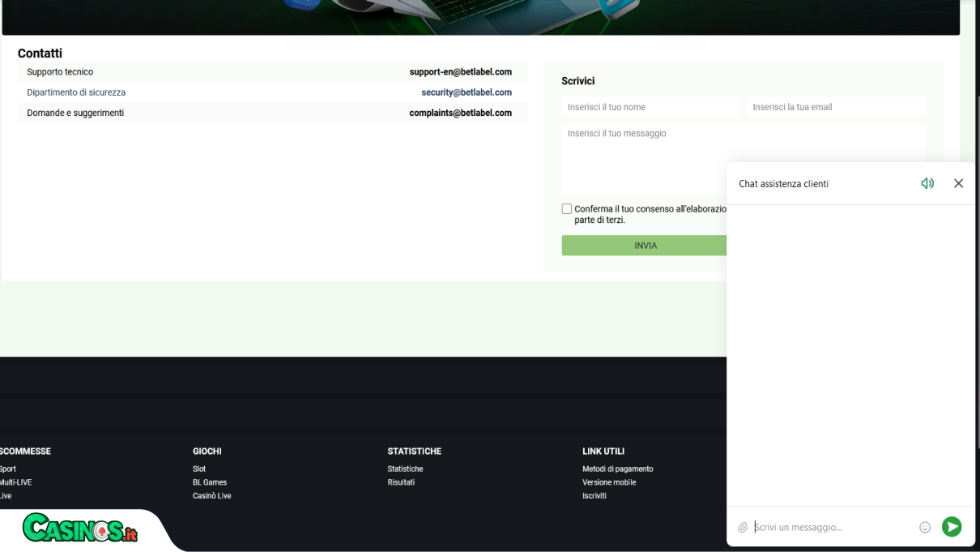The height and width of the screenshot is (552, 980).
Task: Submit the form with INVIA button
Action: [x=644, y=246]
